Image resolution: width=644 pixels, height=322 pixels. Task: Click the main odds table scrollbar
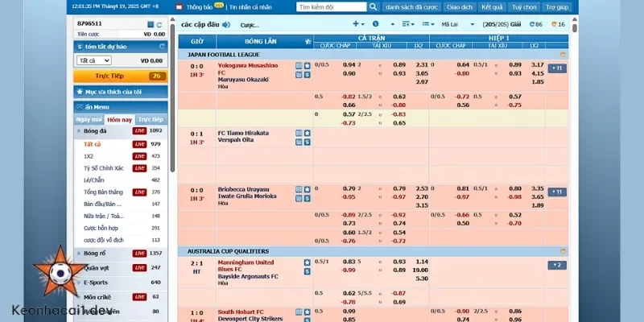(x=575, y=29)
